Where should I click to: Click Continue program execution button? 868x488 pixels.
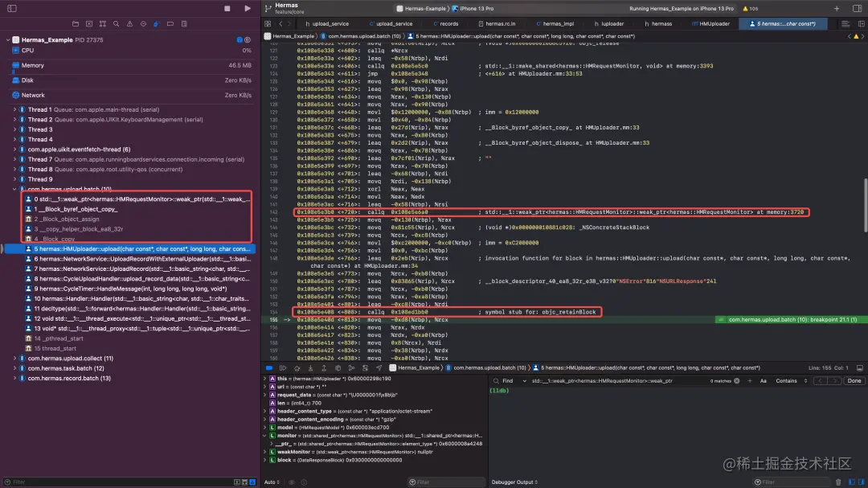283,367
